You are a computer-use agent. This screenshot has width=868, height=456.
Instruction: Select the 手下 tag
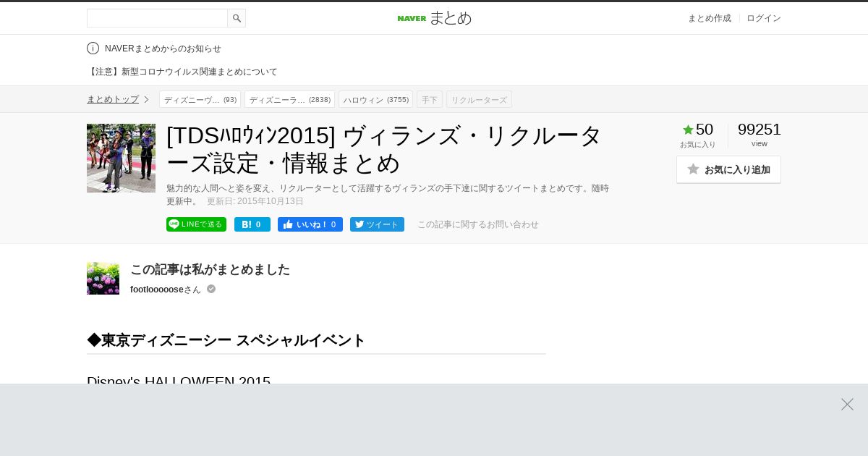430,99
